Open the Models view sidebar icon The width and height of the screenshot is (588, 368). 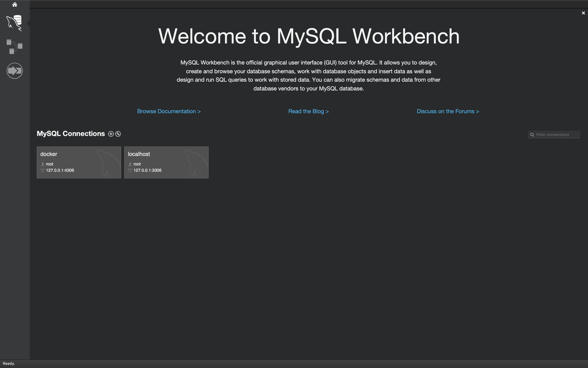(14, 46)
